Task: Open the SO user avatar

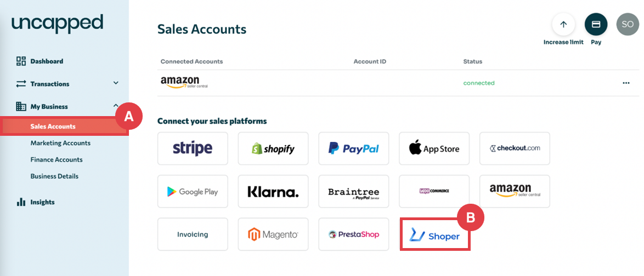Action: tap(628, 25)
